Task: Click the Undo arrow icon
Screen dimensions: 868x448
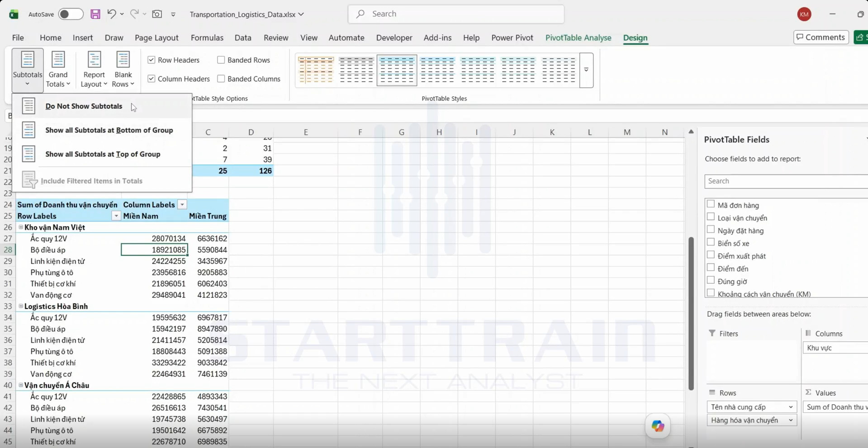Action: (111, 14)
